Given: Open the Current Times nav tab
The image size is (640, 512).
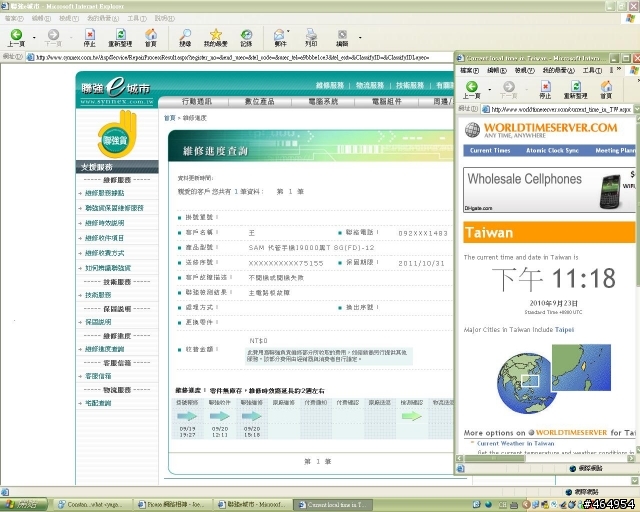Looking at the screenshot, I should [x=490, y=150].
